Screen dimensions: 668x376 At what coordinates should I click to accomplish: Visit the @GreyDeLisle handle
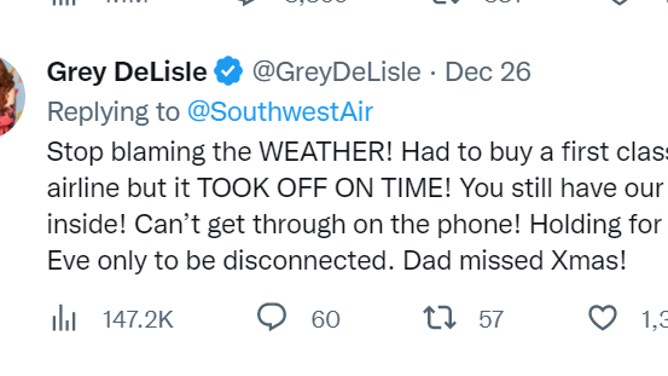coord(337,72)
